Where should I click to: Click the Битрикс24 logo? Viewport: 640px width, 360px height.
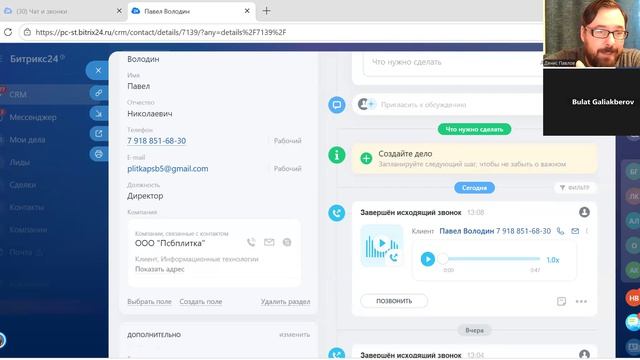click(x=34, y=59)
